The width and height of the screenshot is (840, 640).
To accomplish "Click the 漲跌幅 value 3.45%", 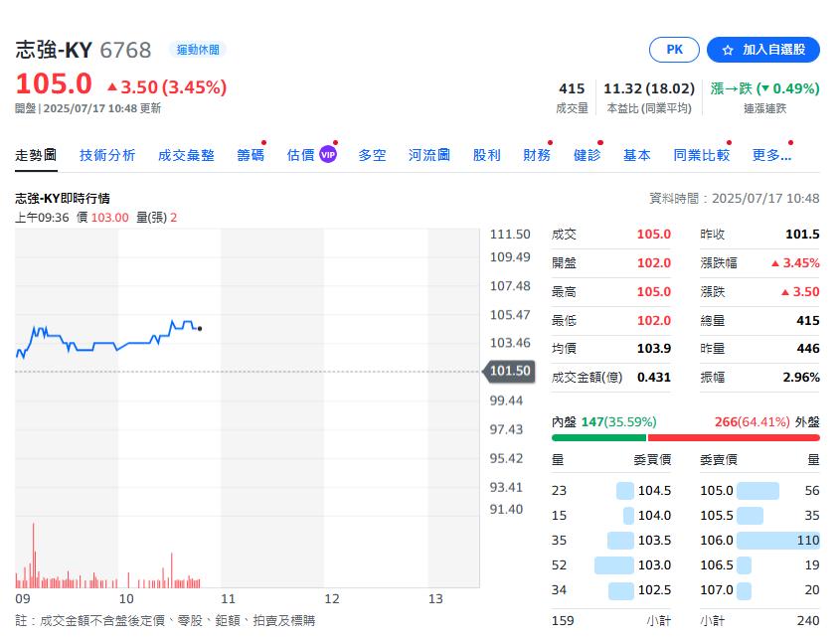I will point(795,263).
